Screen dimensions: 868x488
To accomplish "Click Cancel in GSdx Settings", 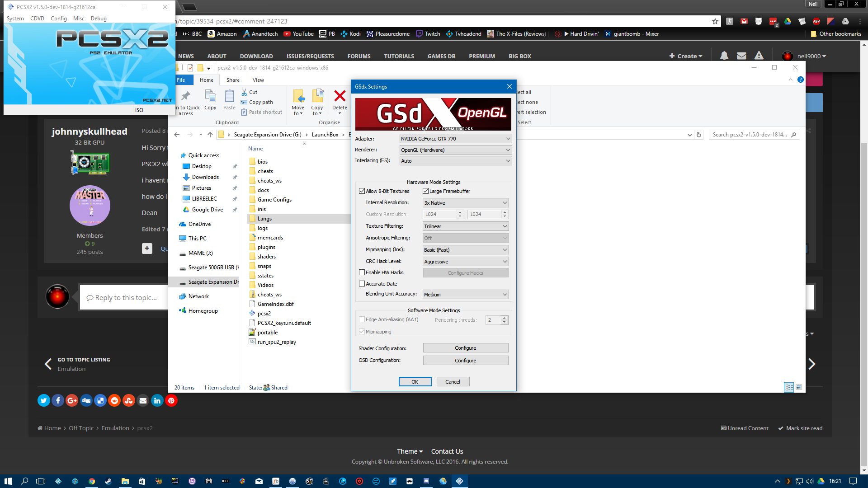I will [453, 382].
